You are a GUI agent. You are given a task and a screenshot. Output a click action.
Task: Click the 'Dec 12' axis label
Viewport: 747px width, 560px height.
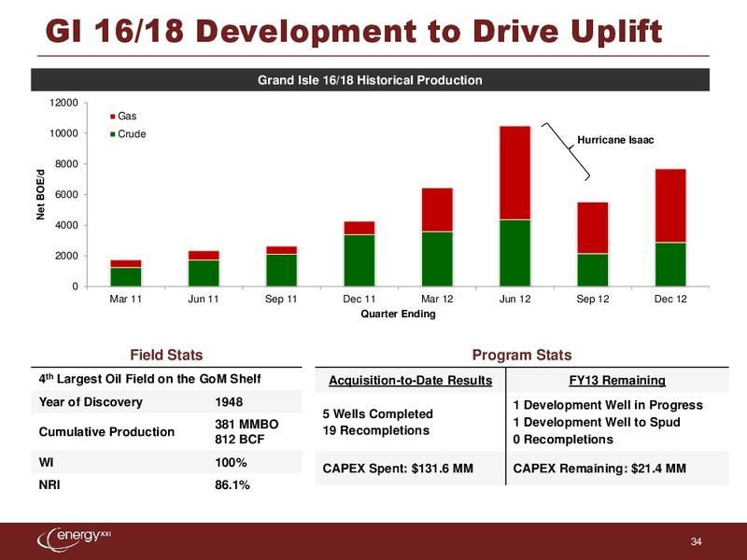[670, 299]
